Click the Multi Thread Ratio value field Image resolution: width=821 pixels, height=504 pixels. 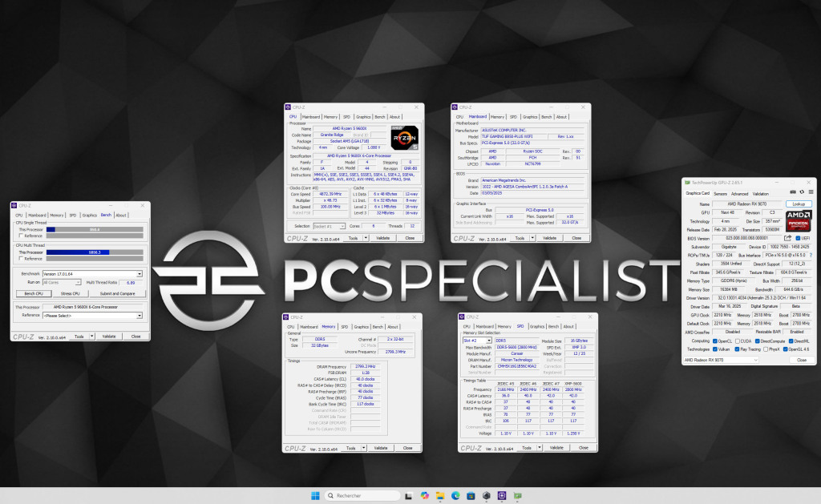[x=131, y=283]
